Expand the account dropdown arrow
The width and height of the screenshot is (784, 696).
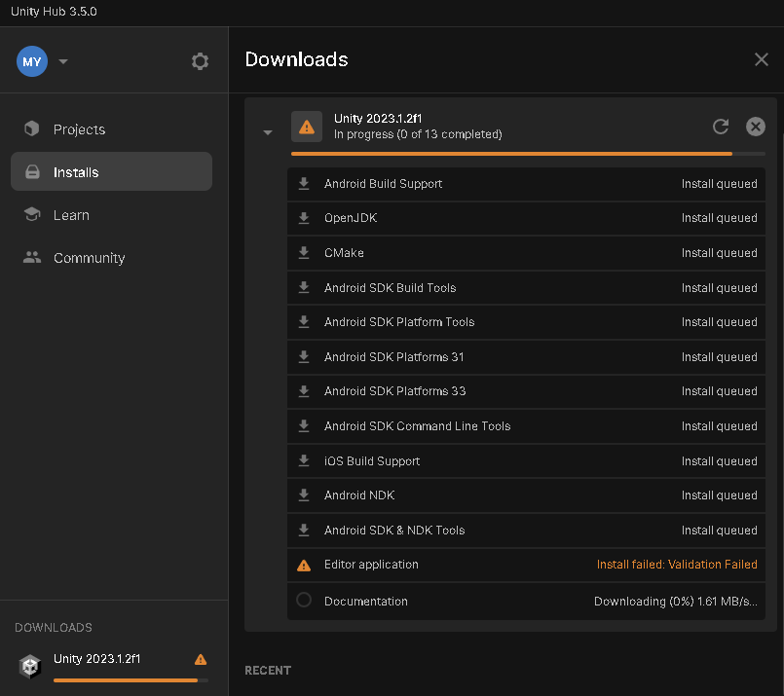(x=63, y=61)
